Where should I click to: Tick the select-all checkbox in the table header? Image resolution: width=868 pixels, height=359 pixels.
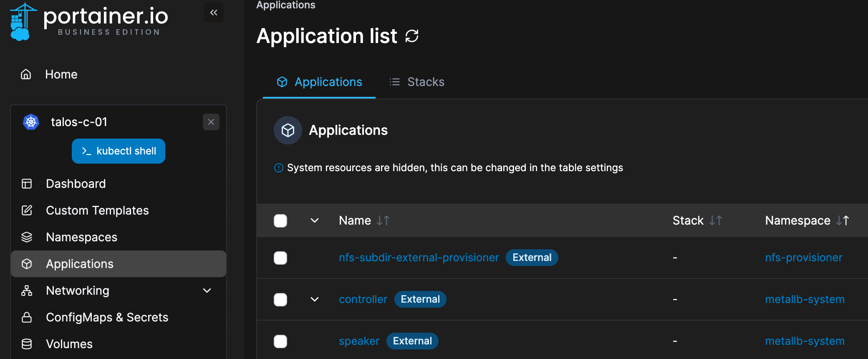coord(280,220)
